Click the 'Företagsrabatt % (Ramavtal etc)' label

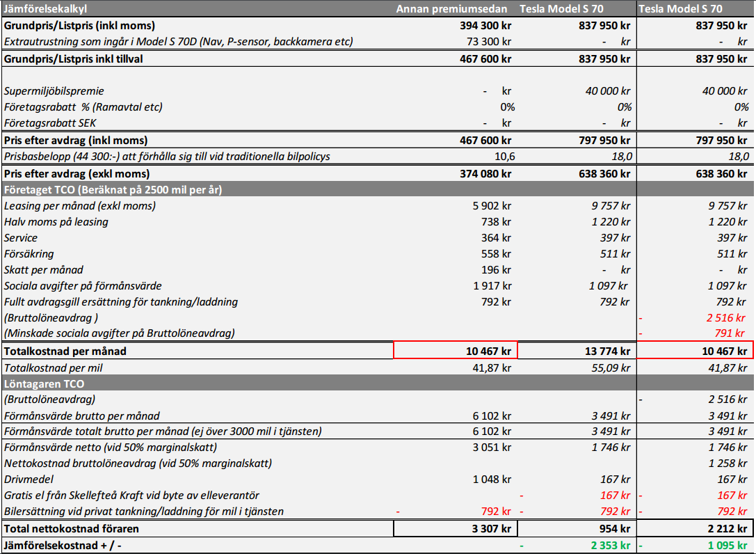[83, 106]
